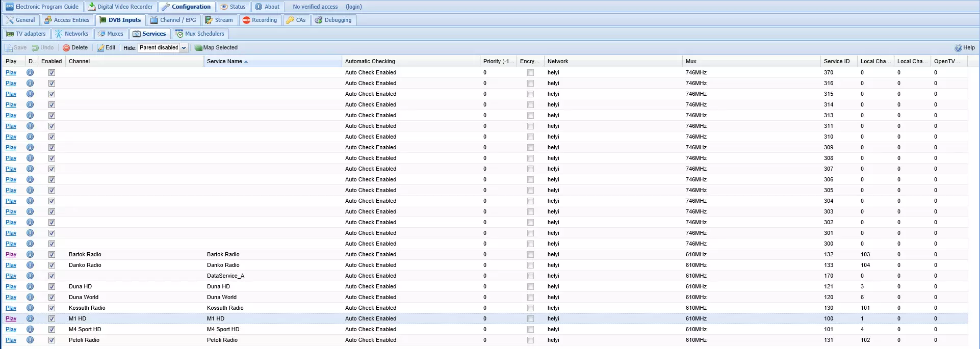Click info icon for Danko Radio row
The image size is (980, 349).
pyautogui.click(x=30, y=265)
